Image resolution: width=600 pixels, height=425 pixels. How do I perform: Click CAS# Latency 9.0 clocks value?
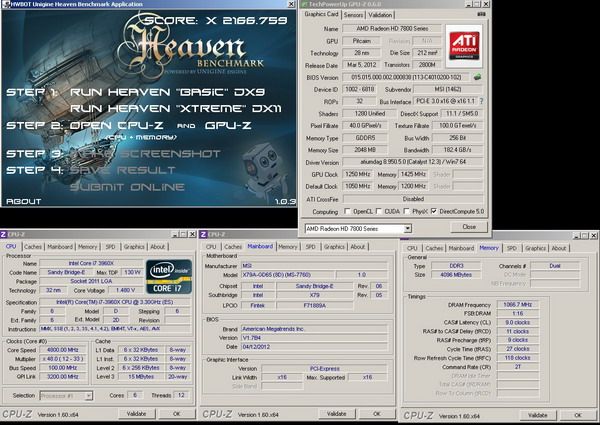[517, 322]
